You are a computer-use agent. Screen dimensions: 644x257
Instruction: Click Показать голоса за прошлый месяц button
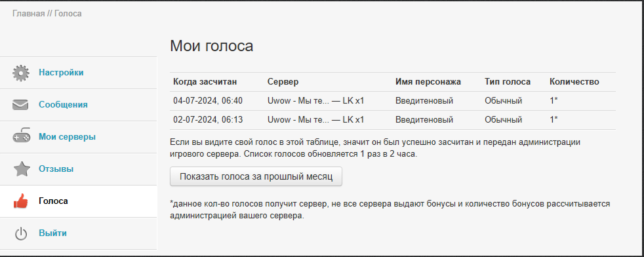pos(256,176)
